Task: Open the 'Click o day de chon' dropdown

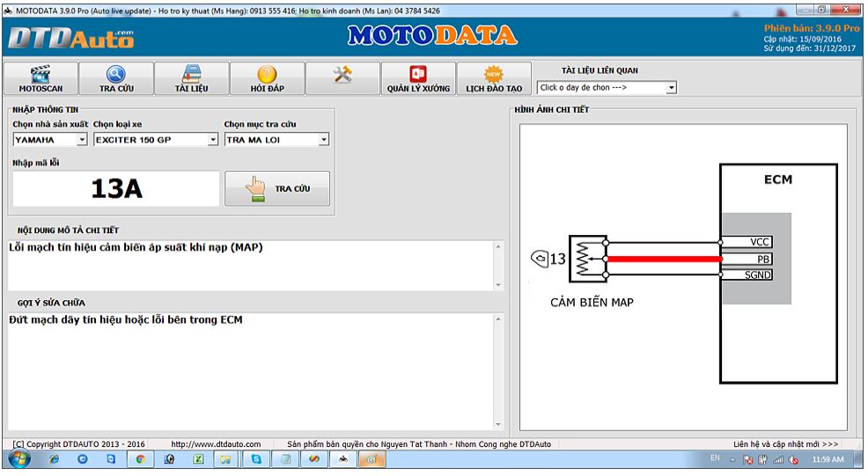Action: pyautogui.click(x=671, y=87)
